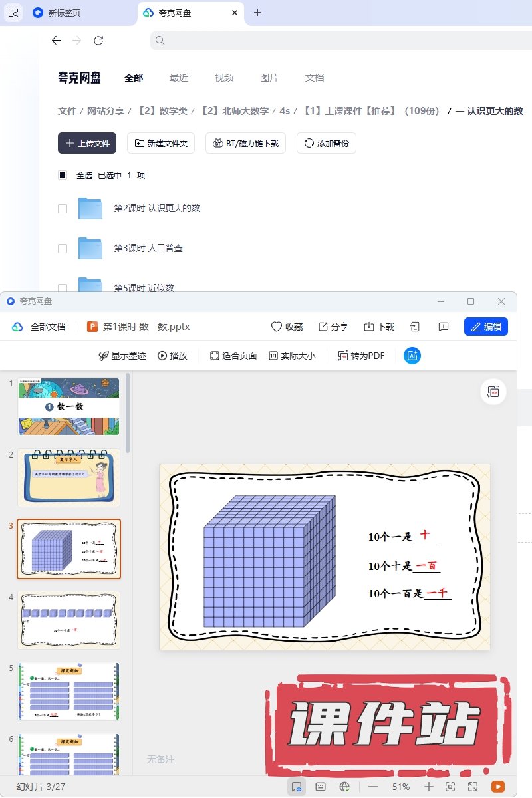Screen dimensions: 532x798
Task: Zoom out with the minus button
Action: [x=373, y=787]
